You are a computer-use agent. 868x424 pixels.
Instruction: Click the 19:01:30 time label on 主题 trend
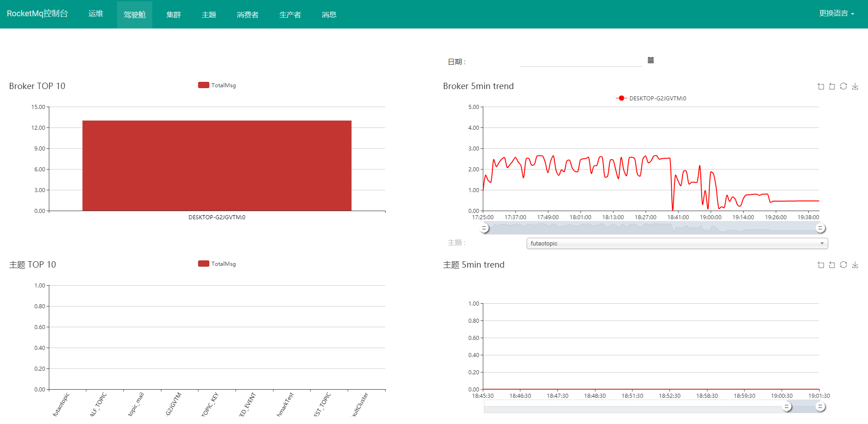coord(819,396)
